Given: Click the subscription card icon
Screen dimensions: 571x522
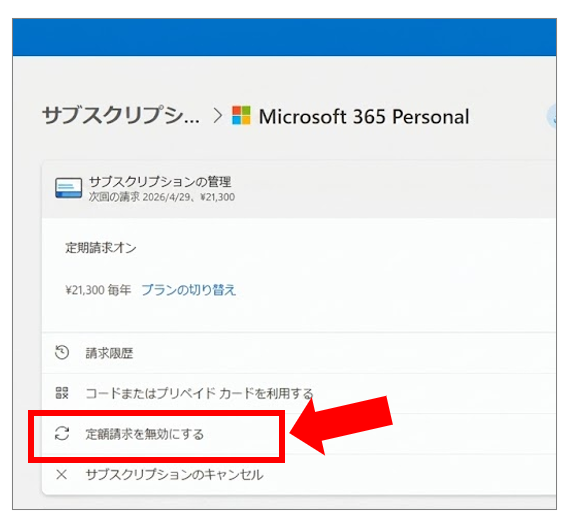Looking at the screenshot, I should [68, 188].
